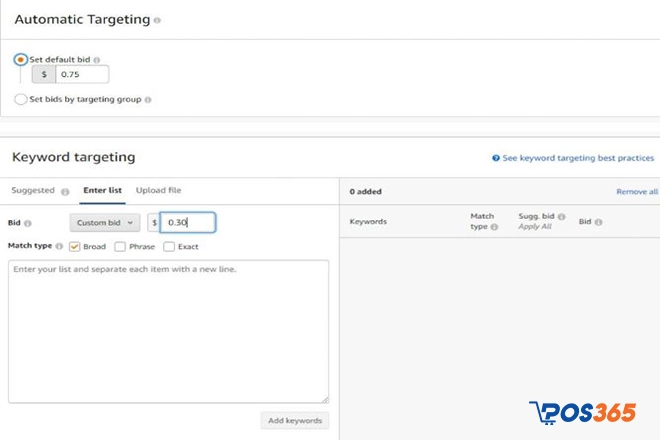This screenshot has width=660, height=440.
Task: Select the Set default bid radio button
Action: [21, 60]
